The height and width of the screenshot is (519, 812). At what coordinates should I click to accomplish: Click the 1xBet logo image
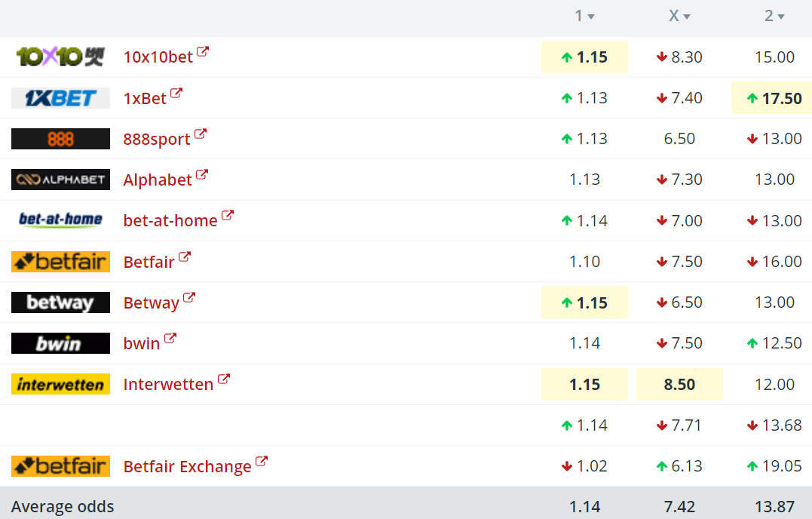[60, 98]
